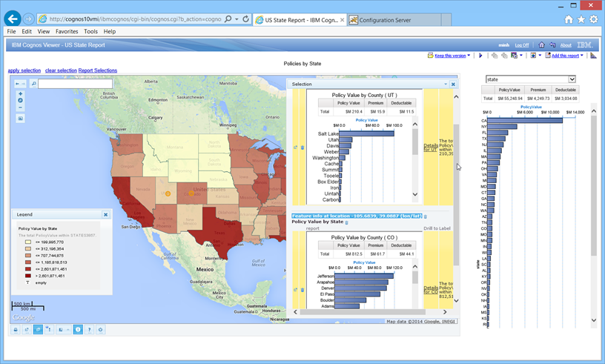Refresh the page with the reload icon
605x364 pixels.
pyautogui.click(x=245, y=19)
